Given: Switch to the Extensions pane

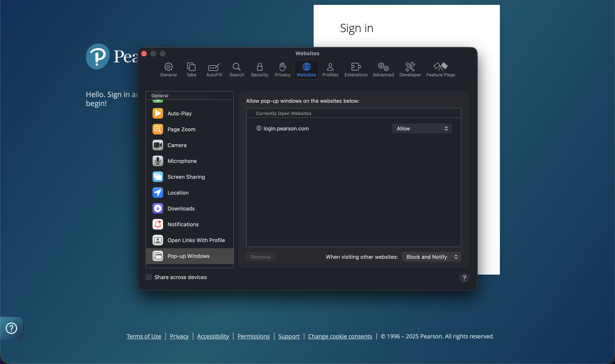Looking at the screenshot, I should [x=355, y=70].
